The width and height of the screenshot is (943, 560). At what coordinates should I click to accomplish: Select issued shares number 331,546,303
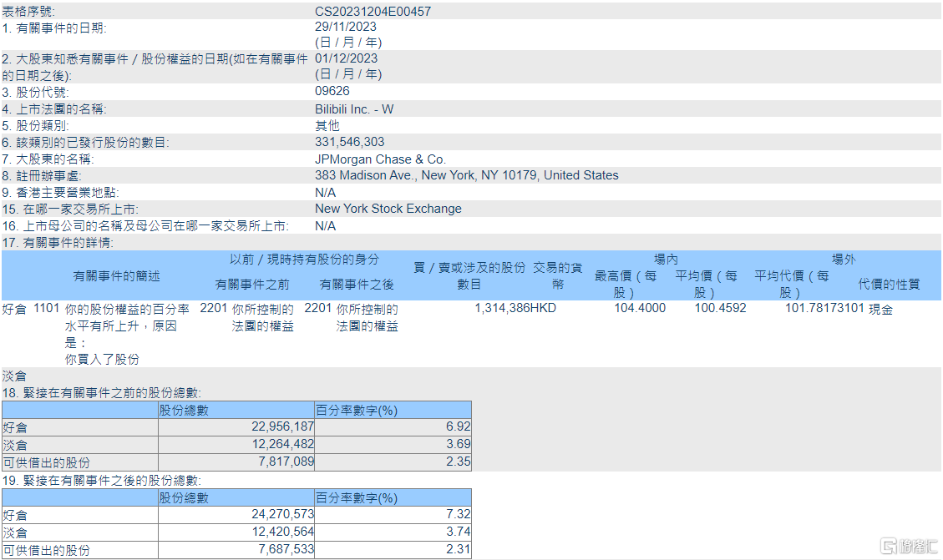[x=349, y=142]
